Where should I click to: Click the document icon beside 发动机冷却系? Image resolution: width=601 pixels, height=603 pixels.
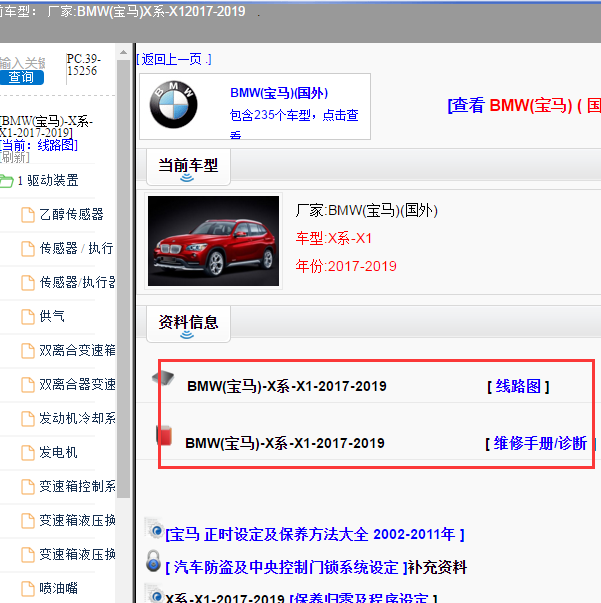(x=28, y=418)
